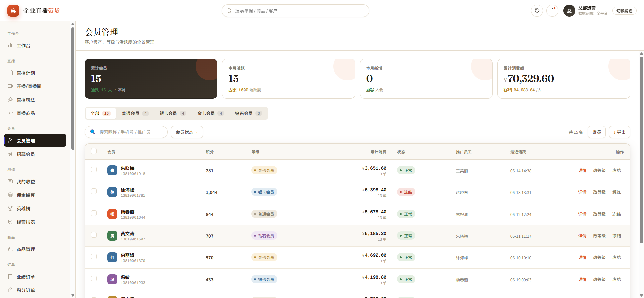Click the 累计消费额 summary card
644x298 pixels.
coord(564,78)
